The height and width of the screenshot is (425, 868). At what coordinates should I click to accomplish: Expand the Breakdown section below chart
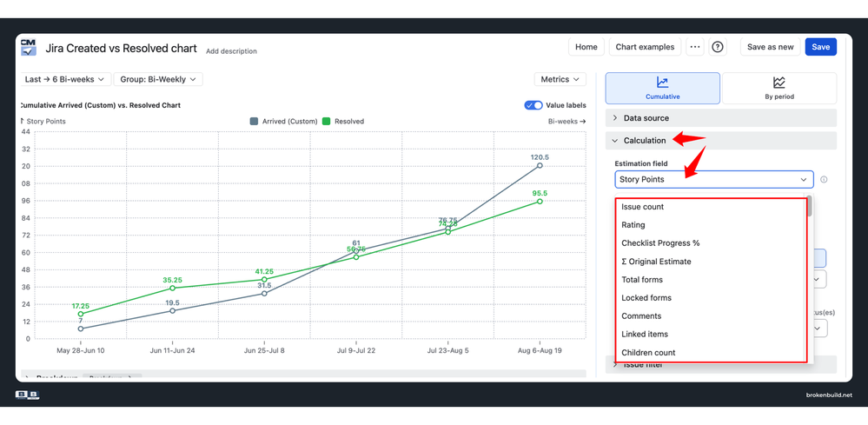point(303,375)
